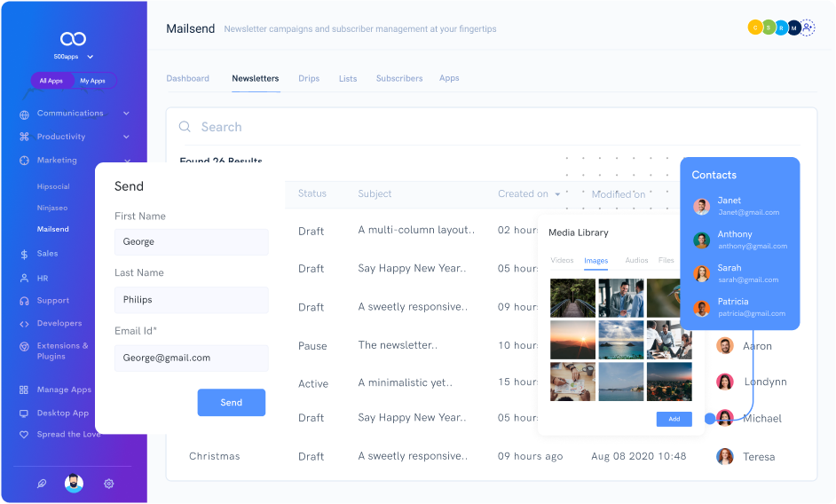Open the Subscribers tab
This screenshot has width=836, height=504.
point(399,78)
